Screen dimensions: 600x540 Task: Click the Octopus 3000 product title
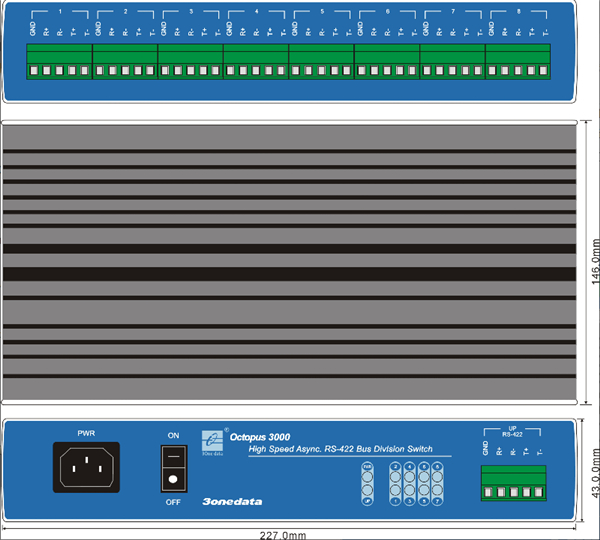[260, 437]
